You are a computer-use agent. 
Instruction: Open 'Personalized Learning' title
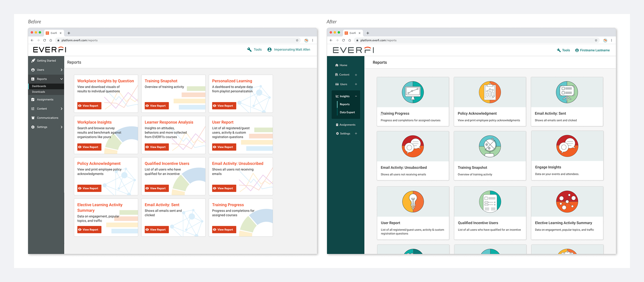232,81
